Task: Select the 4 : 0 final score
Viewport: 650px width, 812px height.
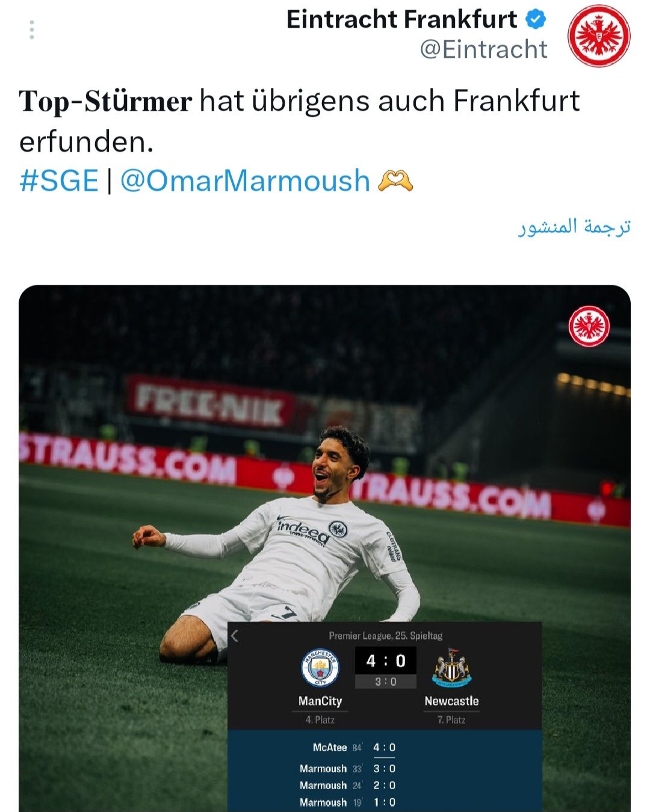Action: tap(385, 661)
